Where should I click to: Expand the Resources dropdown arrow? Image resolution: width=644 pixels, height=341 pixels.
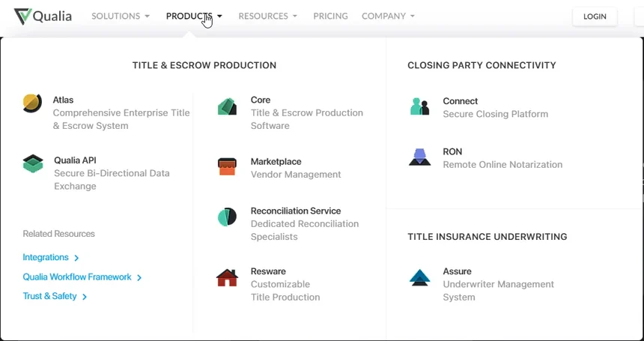[x=294, y=16]
